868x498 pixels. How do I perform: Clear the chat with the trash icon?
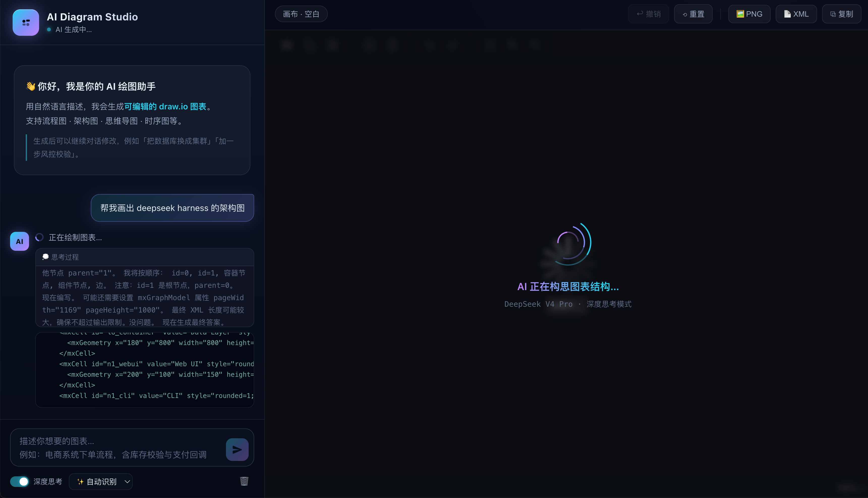(x=244, y=481)
